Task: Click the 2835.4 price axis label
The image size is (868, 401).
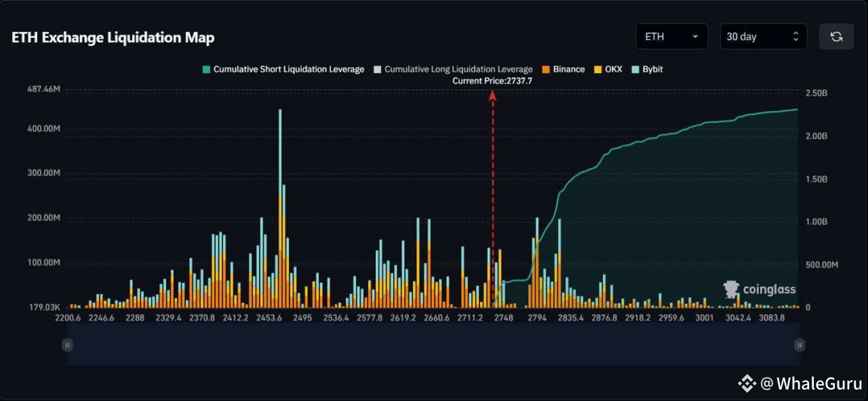Action: click(570, 318)
